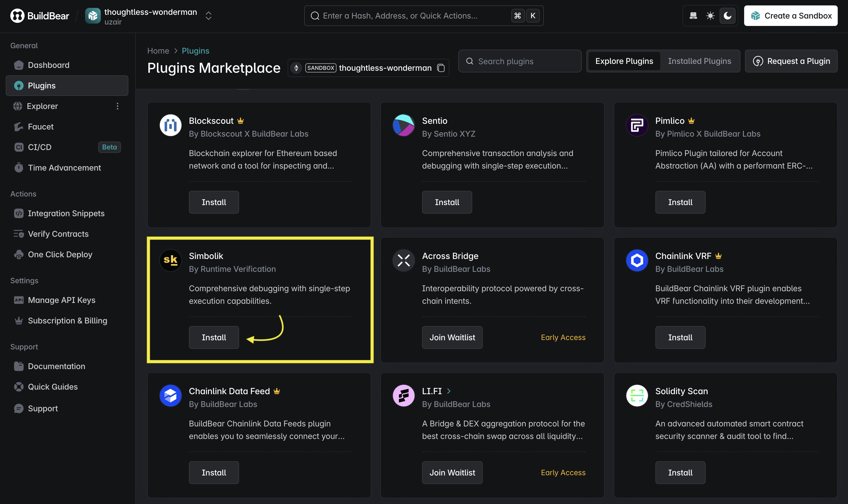848x504 pixels.
Task: Install the Pimlico plugin
Action: click(x=680, y=202)
